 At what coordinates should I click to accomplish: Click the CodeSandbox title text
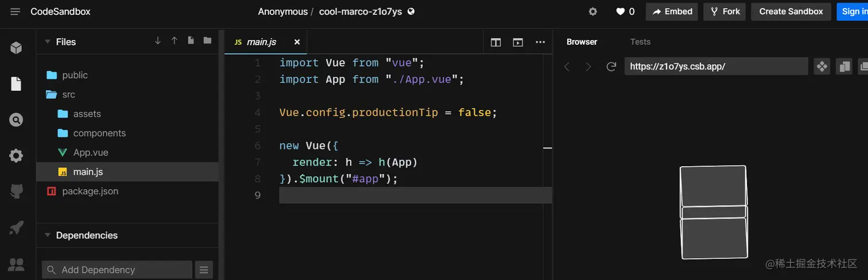(60, 11)
